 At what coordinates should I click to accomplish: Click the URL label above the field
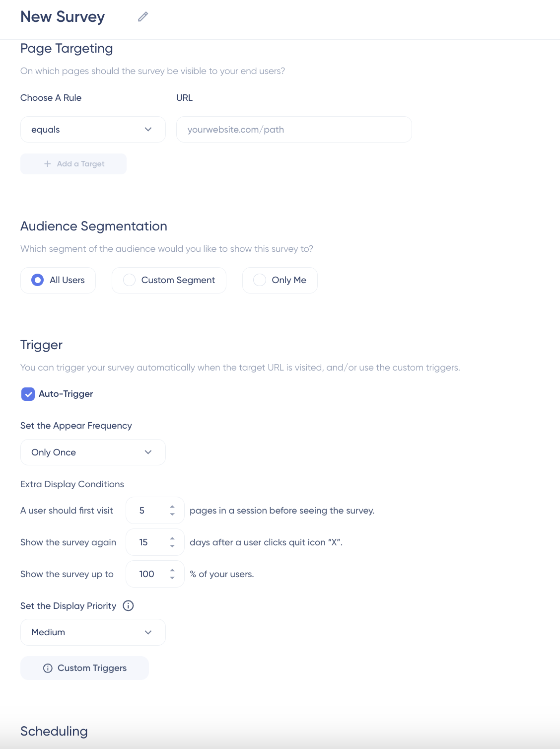[x=184, y=98]
